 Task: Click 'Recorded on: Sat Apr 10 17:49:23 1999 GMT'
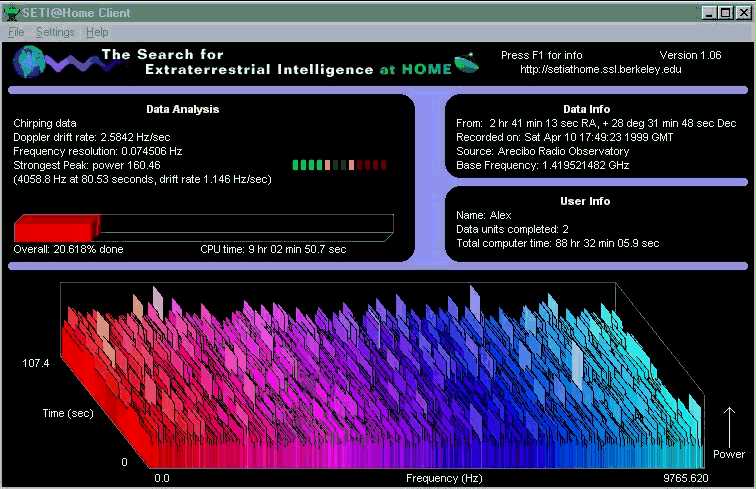point(565,137)
